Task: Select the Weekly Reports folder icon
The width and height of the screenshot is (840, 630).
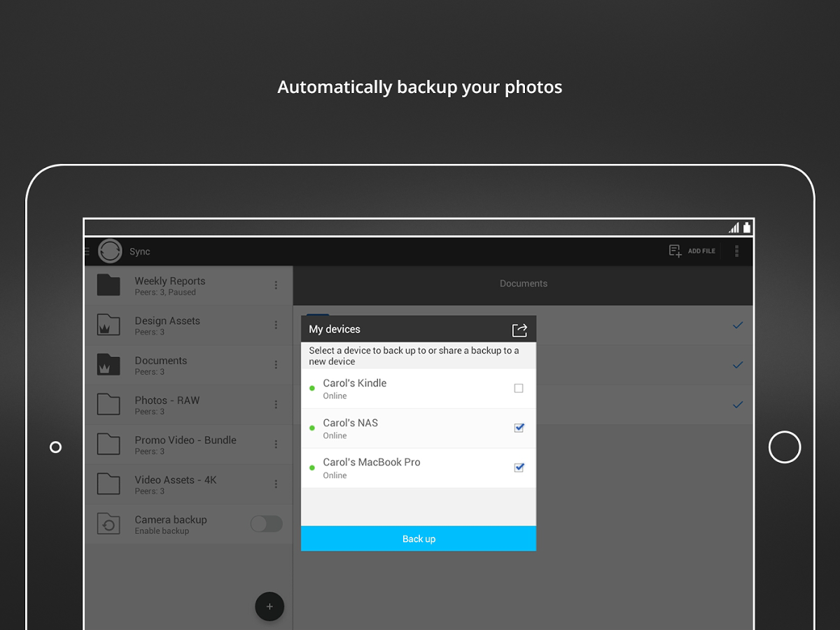Action: click(108, 286)
